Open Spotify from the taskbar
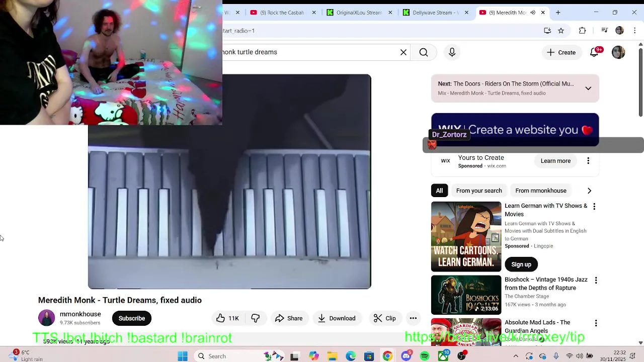Screen dimensions: 644x362 coord(425,356)
